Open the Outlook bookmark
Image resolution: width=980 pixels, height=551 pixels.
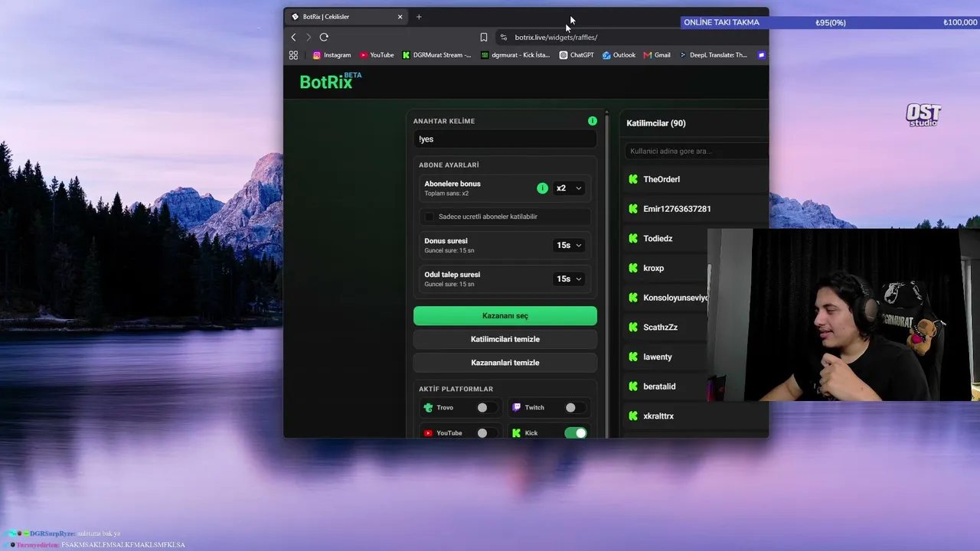[619, 55]
